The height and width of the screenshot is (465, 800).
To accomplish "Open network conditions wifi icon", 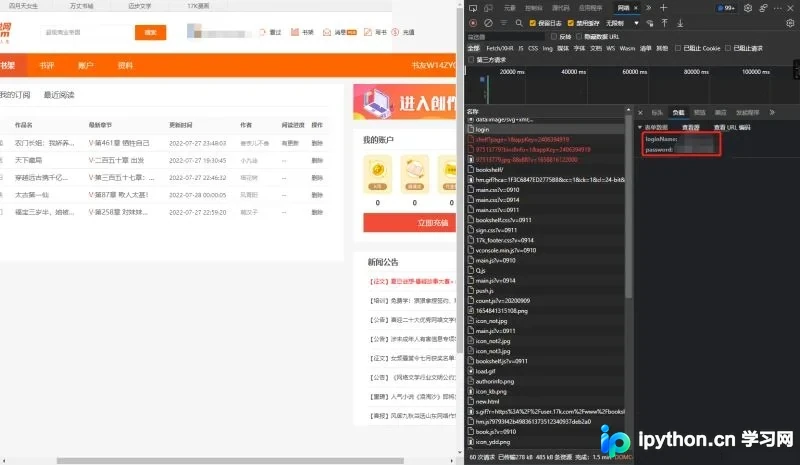I will click(x=649, y=23).
